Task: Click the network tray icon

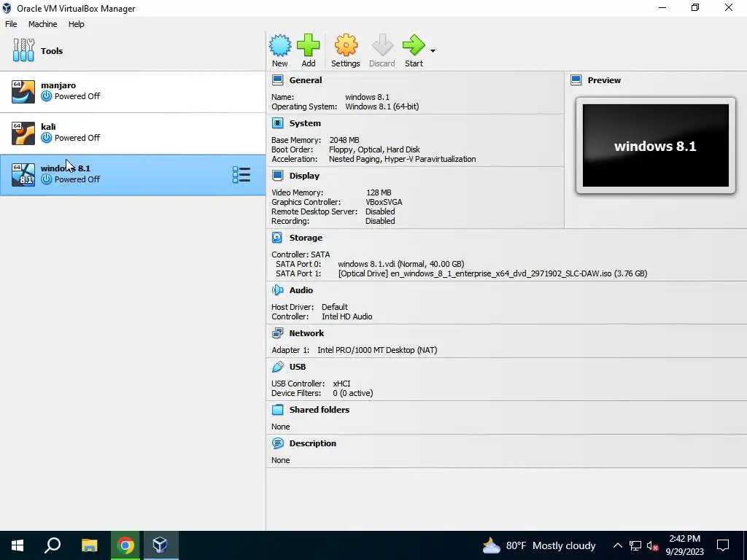Action: [x=635, y=545]
